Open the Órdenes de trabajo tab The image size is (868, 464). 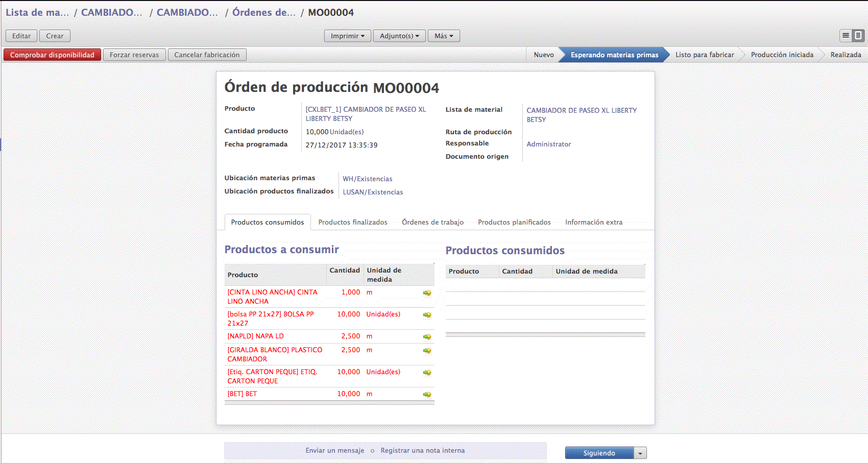click(x=432, y=222)
